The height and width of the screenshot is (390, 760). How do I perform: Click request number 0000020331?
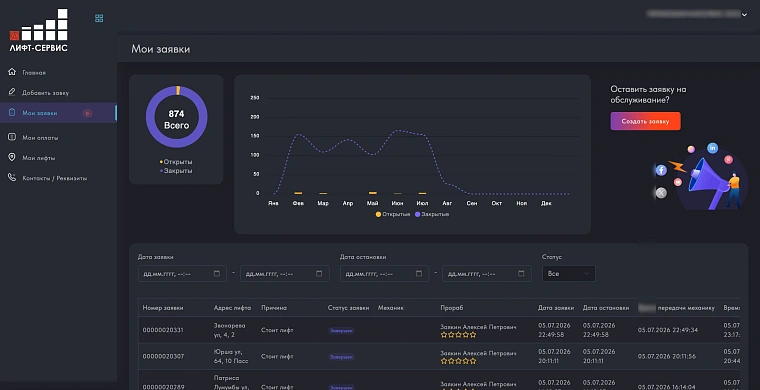pyautogui.click(x=163, y=330)
